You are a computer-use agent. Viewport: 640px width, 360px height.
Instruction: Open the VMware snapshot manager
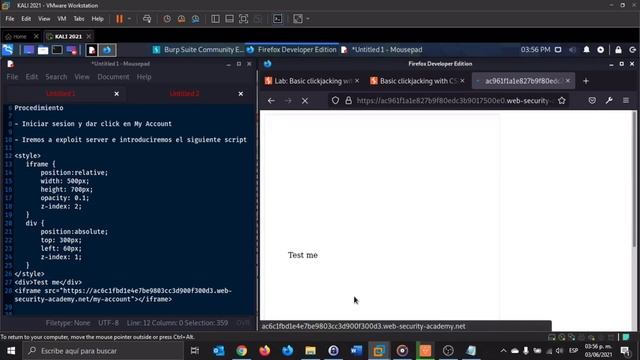coord(196,19)
